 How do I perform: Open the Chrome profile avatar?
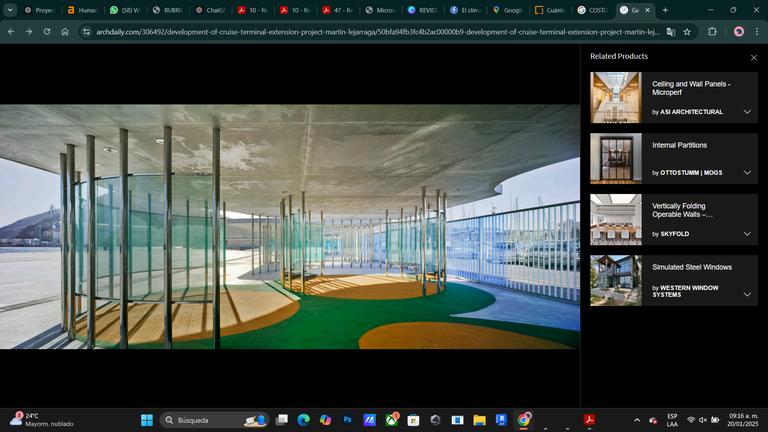pos(739,31)
